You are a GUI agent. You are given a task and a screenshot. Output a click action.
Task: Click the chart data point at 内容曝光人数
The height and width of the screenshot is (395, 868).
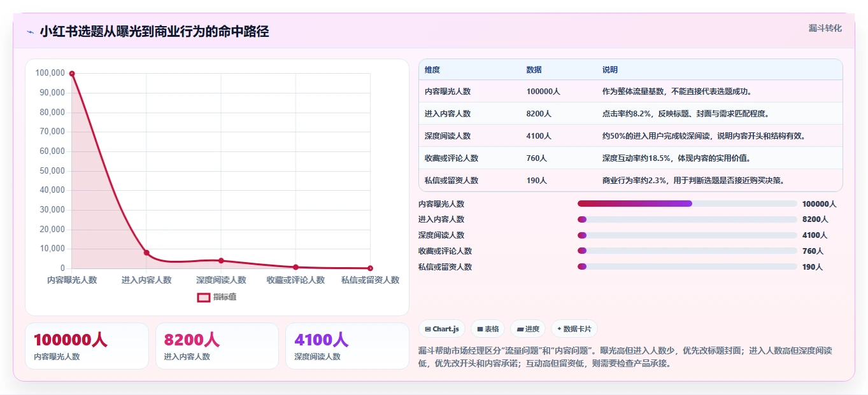72,74
